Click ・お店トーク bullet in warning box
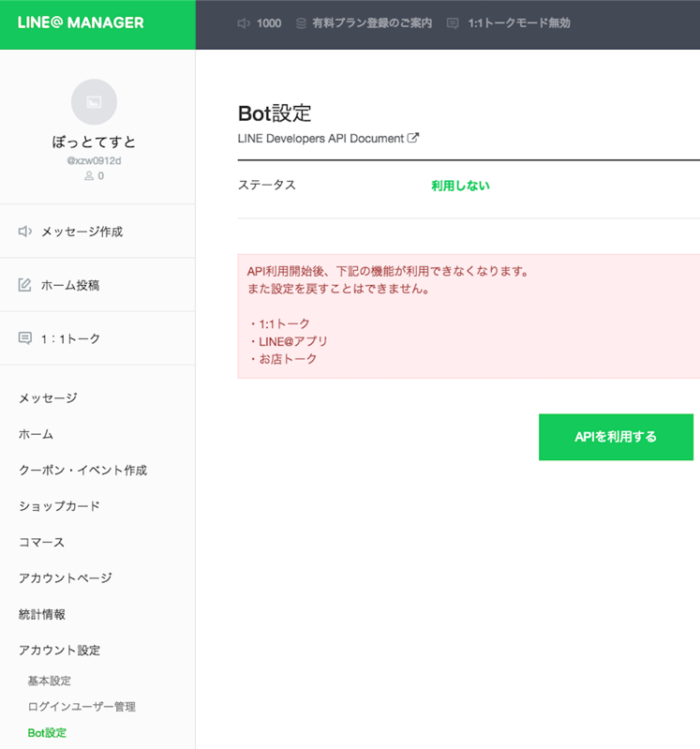Viewport: 700px width, 749px height. (x=283, y=359)
